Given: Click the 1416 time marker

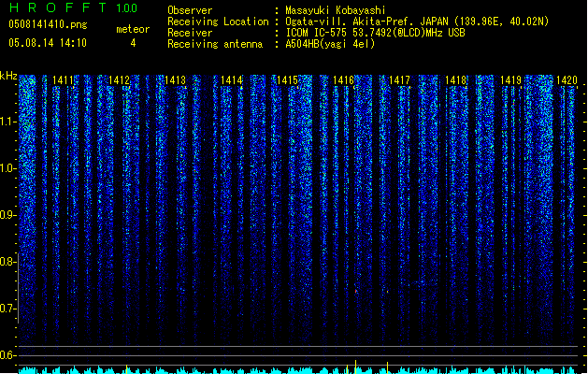Looking at the screenshot, I should tap(343, 80).
